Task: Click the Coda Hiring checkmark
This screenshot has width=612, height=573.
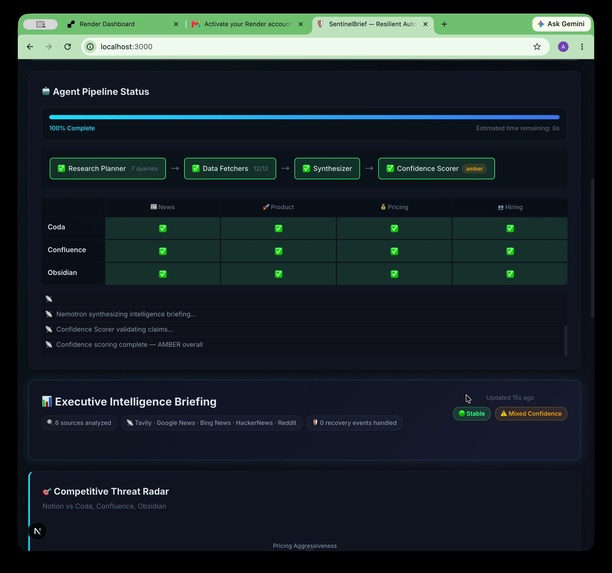Action: 510,228
